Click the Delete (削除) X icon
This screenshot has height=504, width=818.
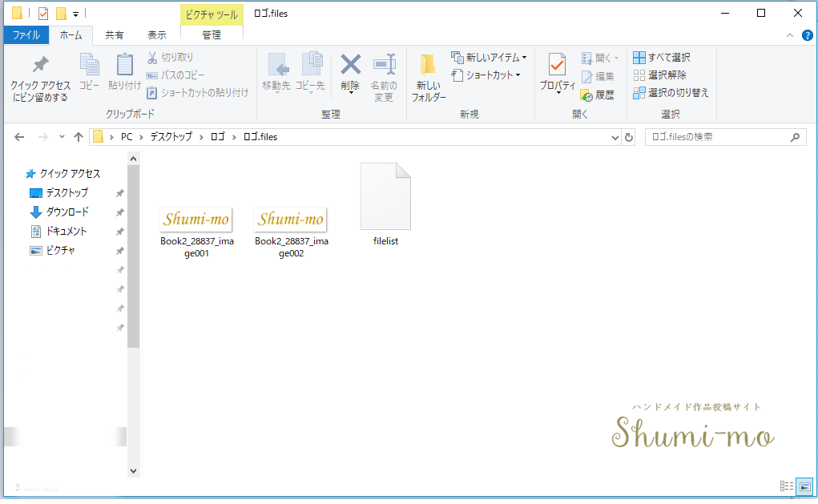tap(351, 65)
